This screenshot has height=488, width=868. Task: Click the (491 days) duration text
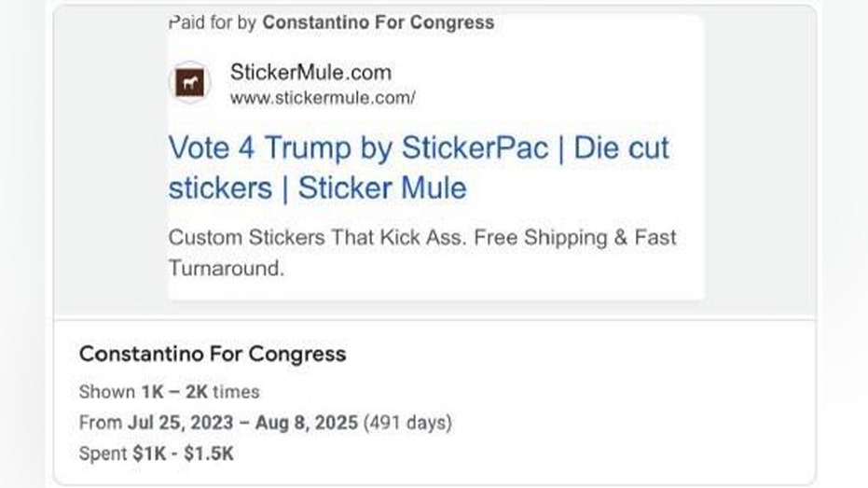407,423
